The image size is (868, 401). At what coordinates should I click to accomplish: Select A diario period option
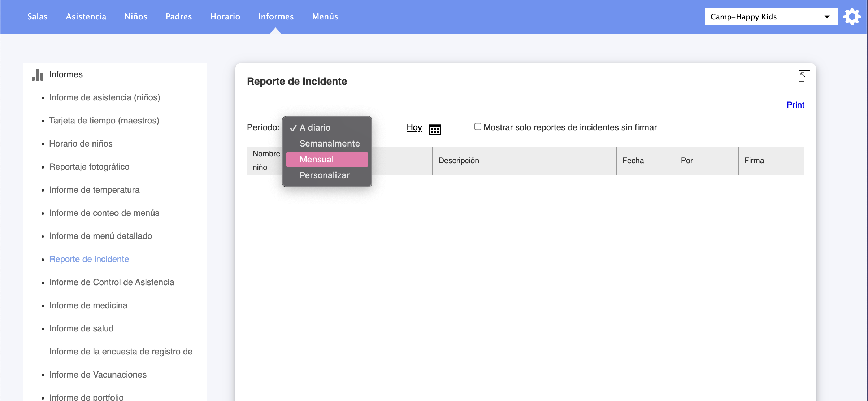[315, 128]
